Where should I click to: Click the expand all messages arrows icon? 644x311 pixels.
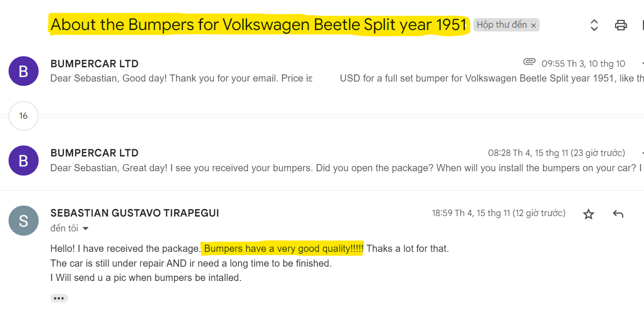pos(594,25)
